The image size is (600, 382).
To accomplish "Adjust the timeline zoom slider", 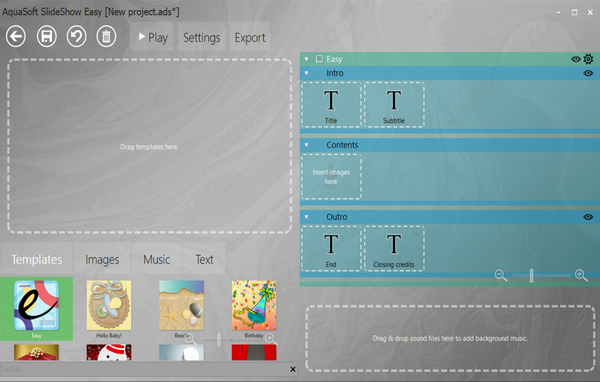I will 532,276.
